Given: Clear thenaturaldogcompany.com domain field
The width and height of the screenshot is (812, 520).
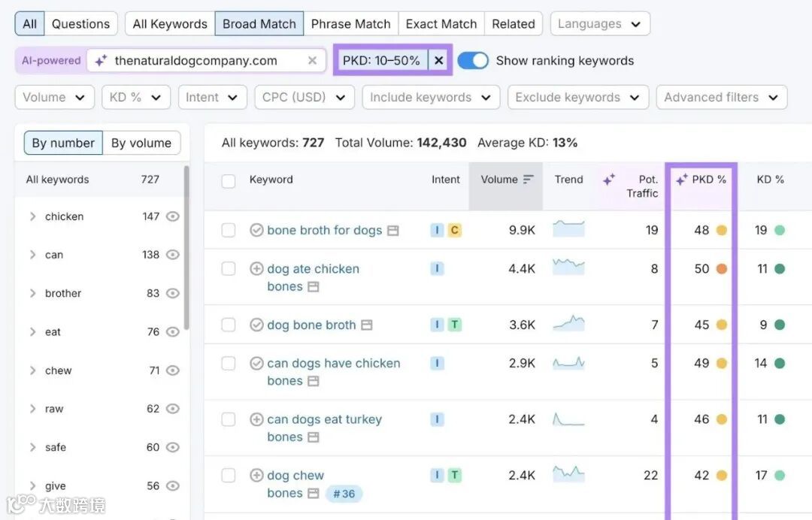Looking at the screenshot, I should [x=313, y=61].
